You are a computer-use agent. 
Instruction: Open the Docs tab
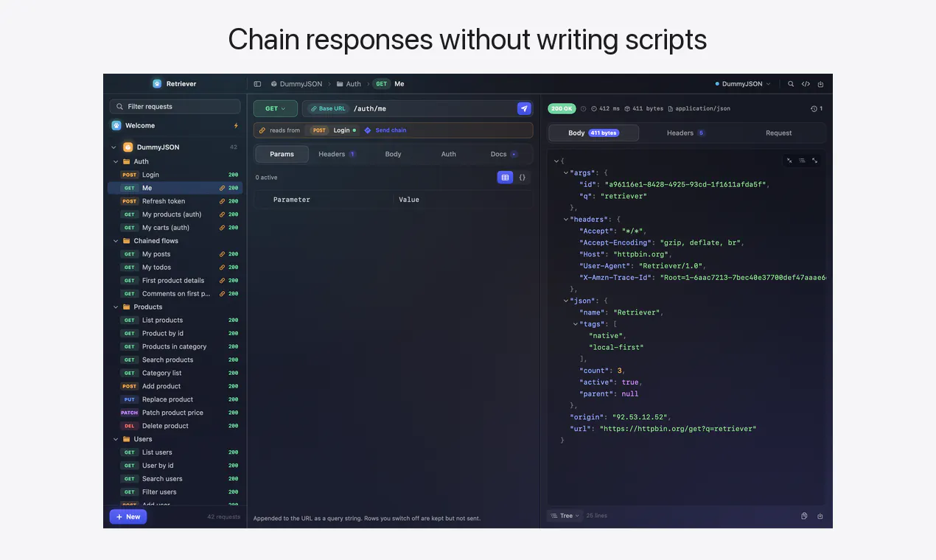504,154
